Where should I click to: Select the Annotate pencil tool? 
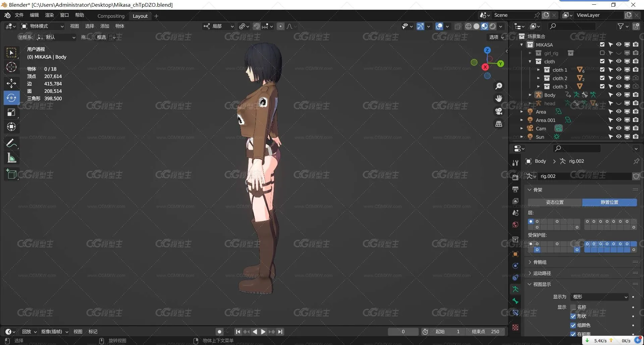coord(11,143)
